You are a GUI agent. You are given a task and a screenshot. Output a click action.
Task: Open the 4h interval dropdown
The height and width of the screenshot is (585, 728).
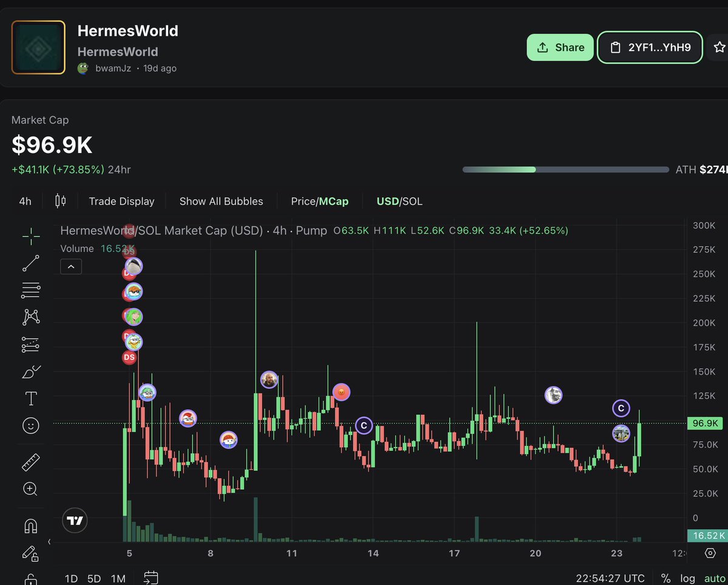coord(25,201)
